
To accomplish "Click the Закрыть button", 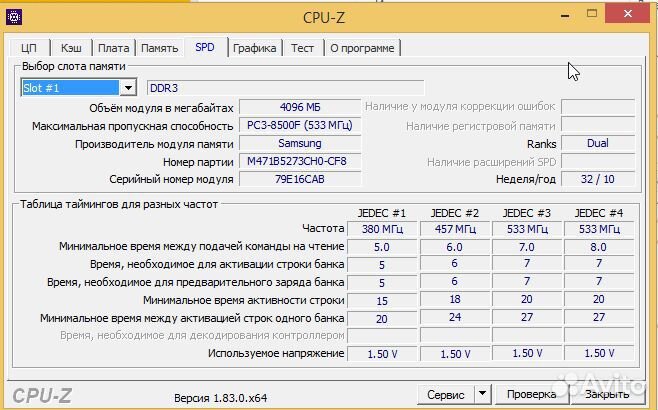I will click(x=607, y=394).
